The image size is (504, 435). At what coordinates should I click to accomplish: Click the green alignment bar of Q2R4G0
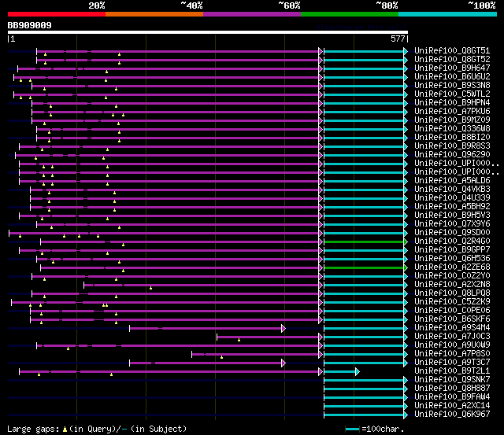364,241
